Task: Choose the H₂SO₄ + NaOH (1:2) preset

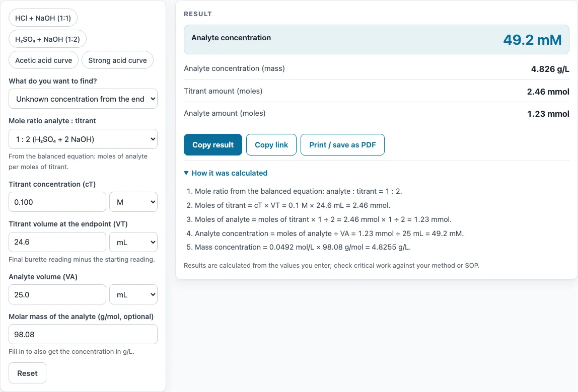Action: tap(47, 39)
